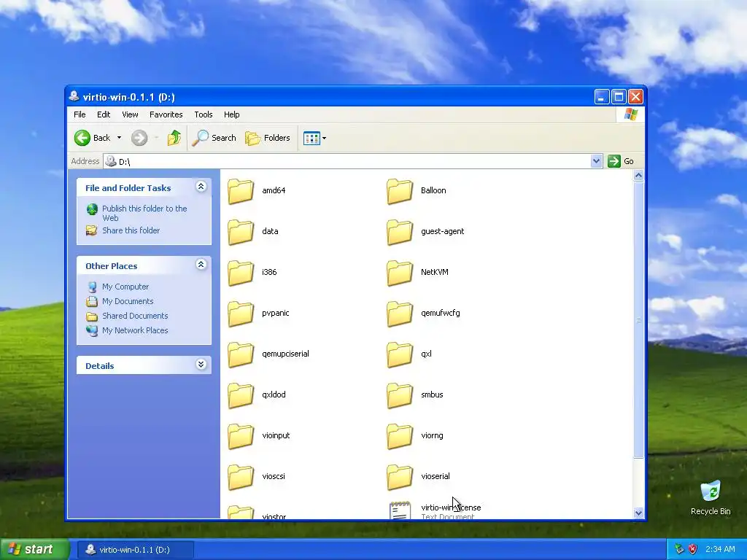
Task: Go back with the green Back arrow
Action: (x=93, y=138)
